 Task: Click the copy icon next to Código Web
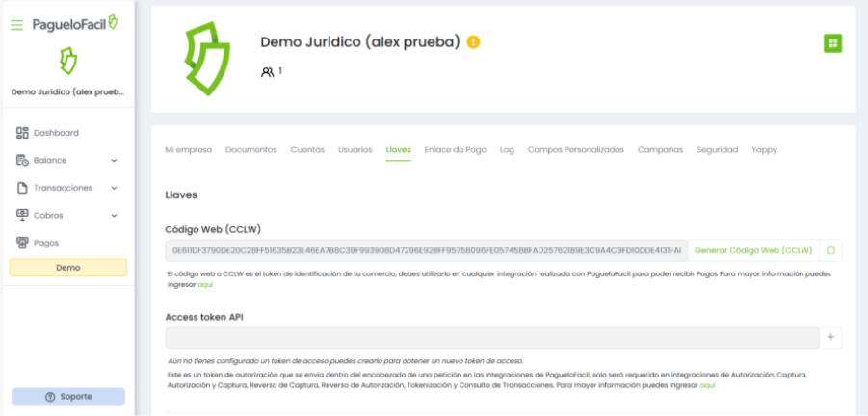pyautogui.click(x=831, y=250)
